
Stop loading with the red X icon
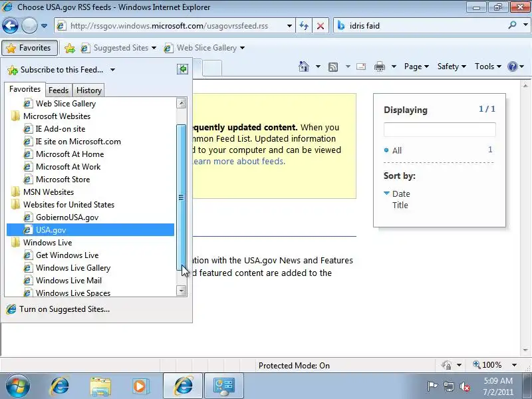(x=320, y=26)
